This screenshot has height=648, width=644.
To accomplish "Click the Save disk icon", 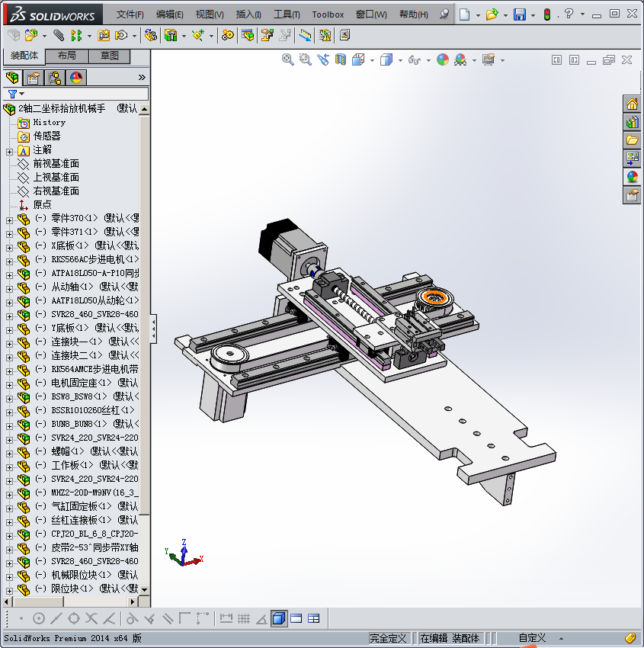I will (x=519, y=15).
